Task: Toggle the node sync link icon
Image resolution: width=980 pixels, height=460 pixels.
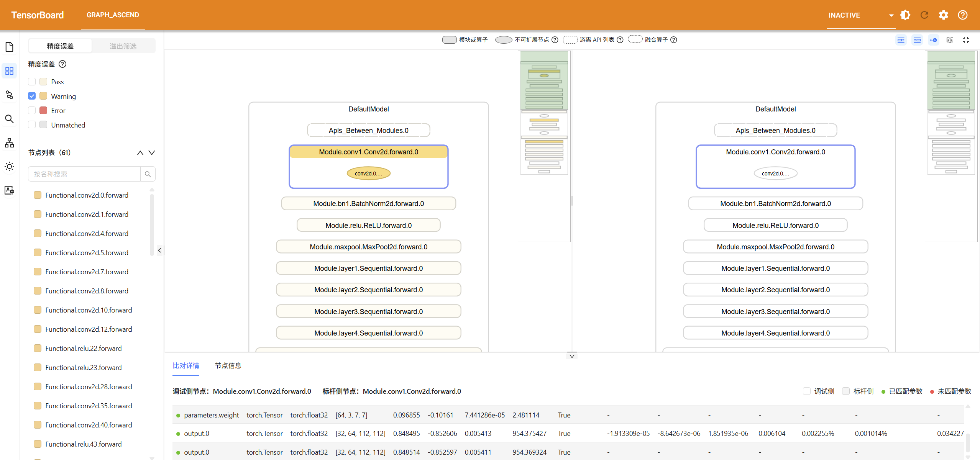Action: pos(934,40)
